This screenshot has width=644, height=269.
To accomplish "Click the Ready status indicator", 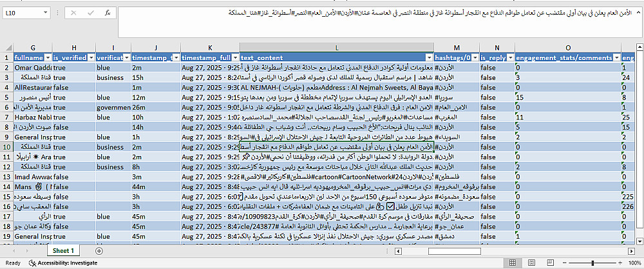I will pyautogui.click(x=13, y=263).
